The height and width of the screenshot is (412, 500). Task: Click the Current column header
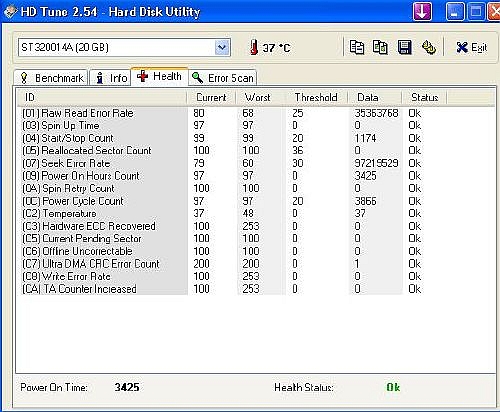pyautogui.click(x=211, y=97)
